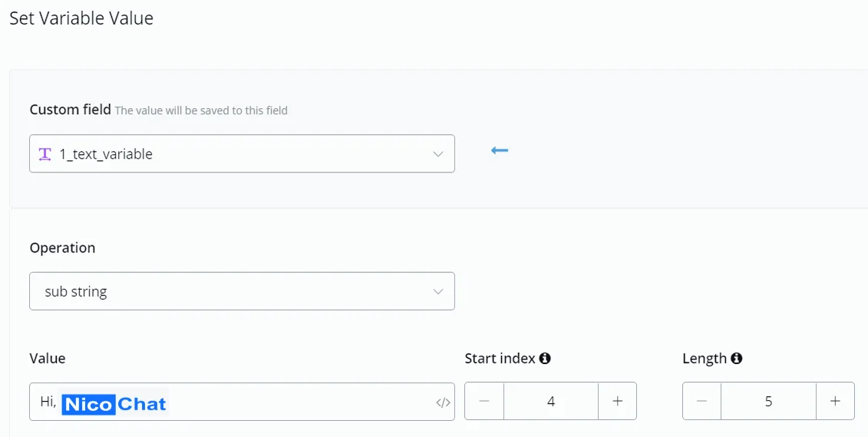
Task: Expand the Operation dropdown chevron
Action: [x=438, y=291]
